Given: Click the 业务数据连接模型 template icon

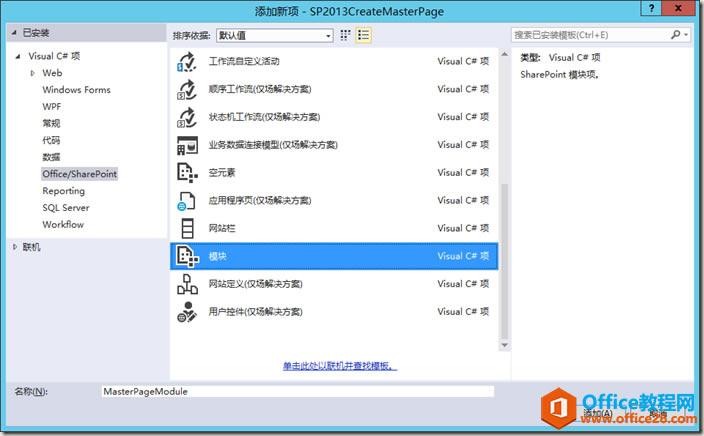Looking at the screenshot, I should (x=187, y=145).
